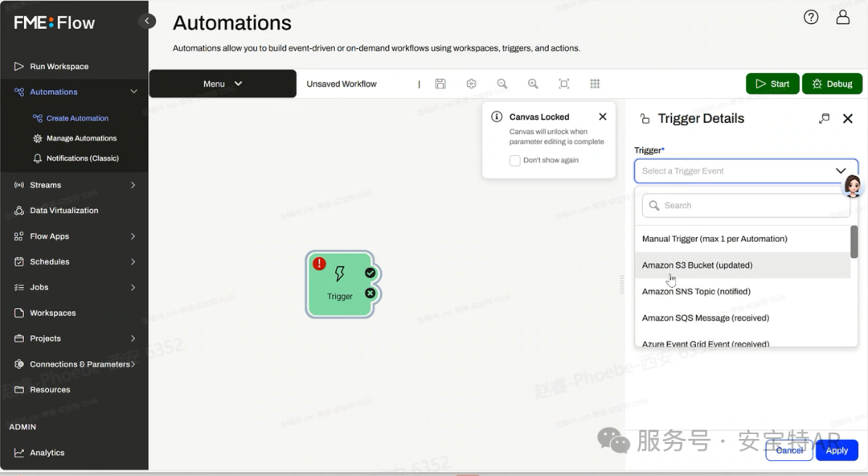The height and width of the screenshot is (476, 868).
Task: Click the Apply button
Action: pos(837,450)
